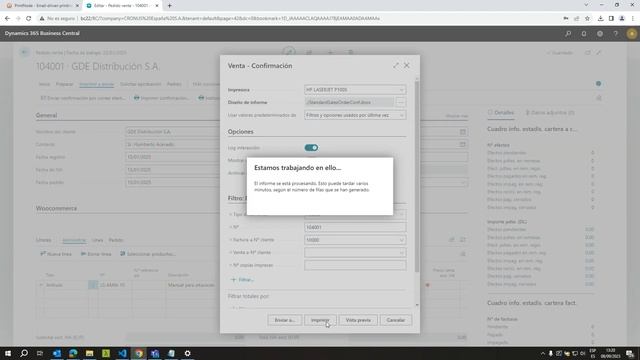Viewport: 640px width, 360px height.
Task: Open Microsoft Edge from the taskbar
Action: 73,353
